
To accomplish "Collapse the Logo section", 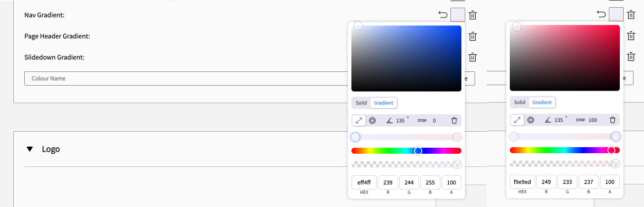I will tap(30, 149).
